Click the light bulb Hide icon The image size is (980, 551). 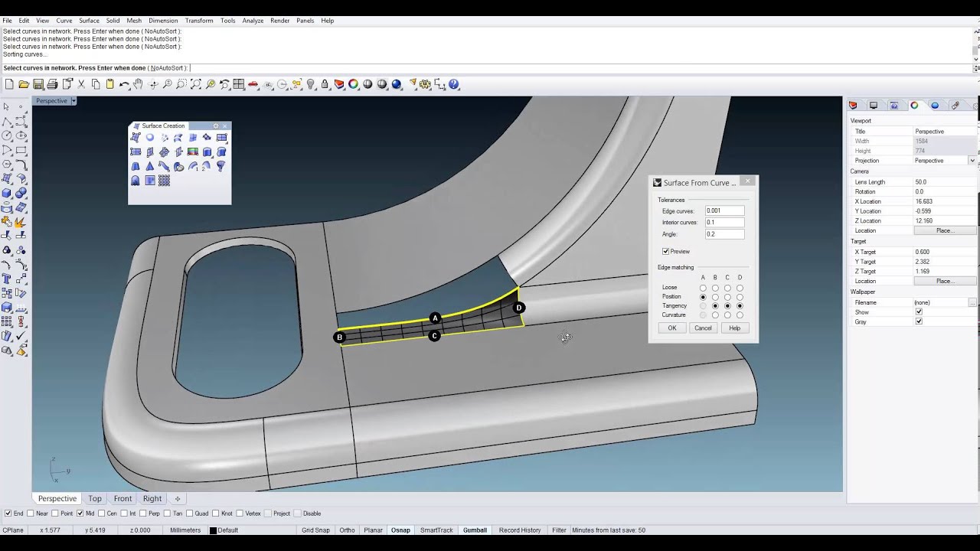[310, 84]
